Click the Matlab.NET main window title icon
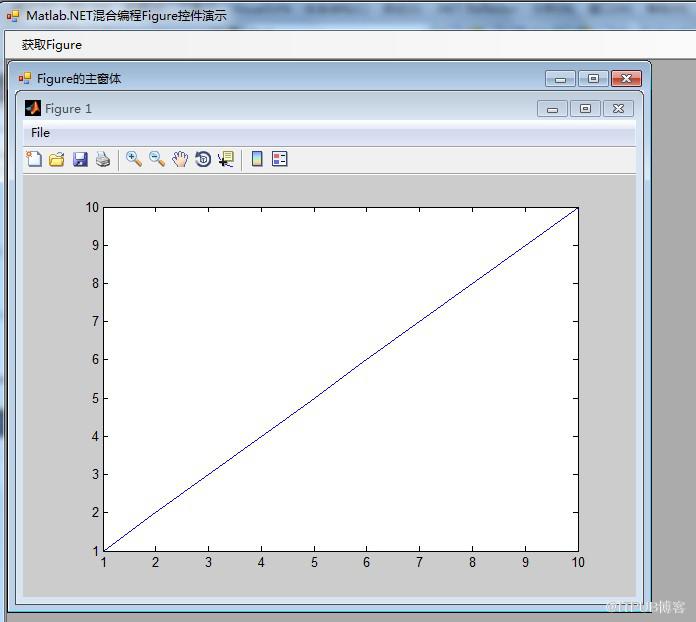This screenshot has width=696, height=622. coord(13,16)
